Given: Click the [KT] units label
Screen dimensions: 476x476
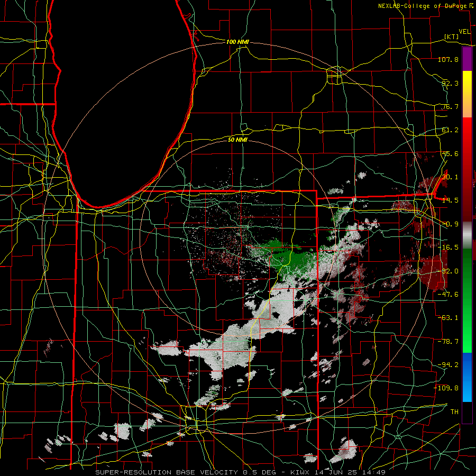Looking at the screenshot, I should [x=451, y=36].
